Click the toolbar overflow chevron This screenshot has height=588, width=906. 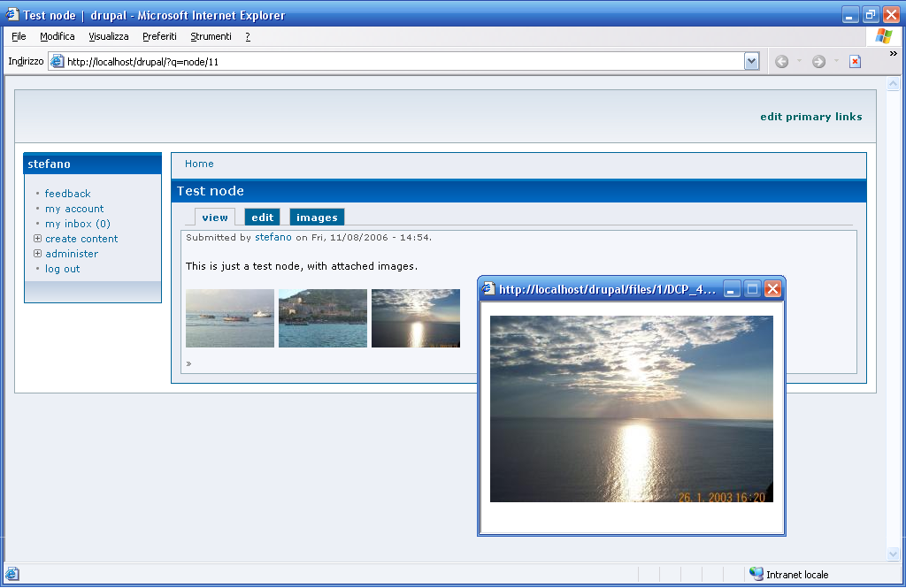point(893,54)
